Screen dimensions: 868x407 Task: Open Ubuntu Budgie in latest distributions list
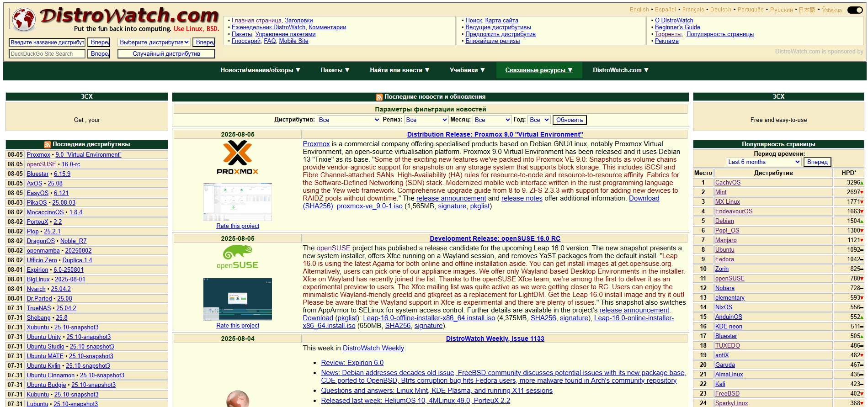[46, 385]
